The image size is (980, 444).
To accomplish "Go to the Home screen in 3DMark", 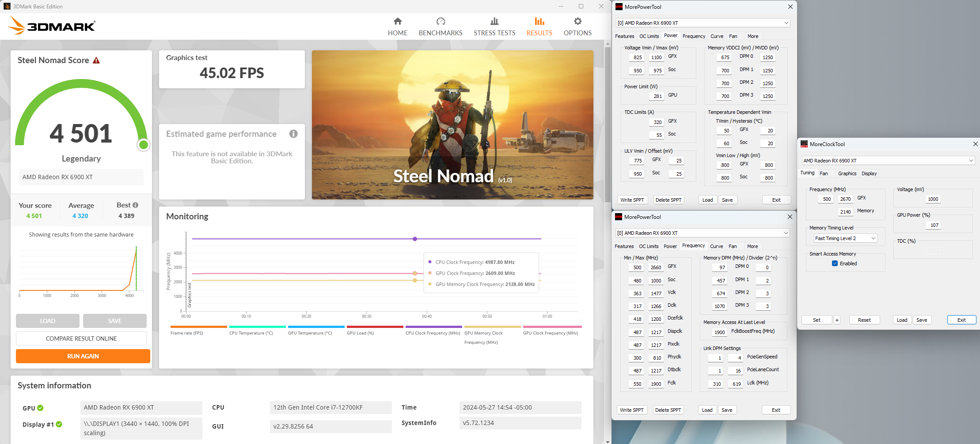I will click(x=397, y=26).
